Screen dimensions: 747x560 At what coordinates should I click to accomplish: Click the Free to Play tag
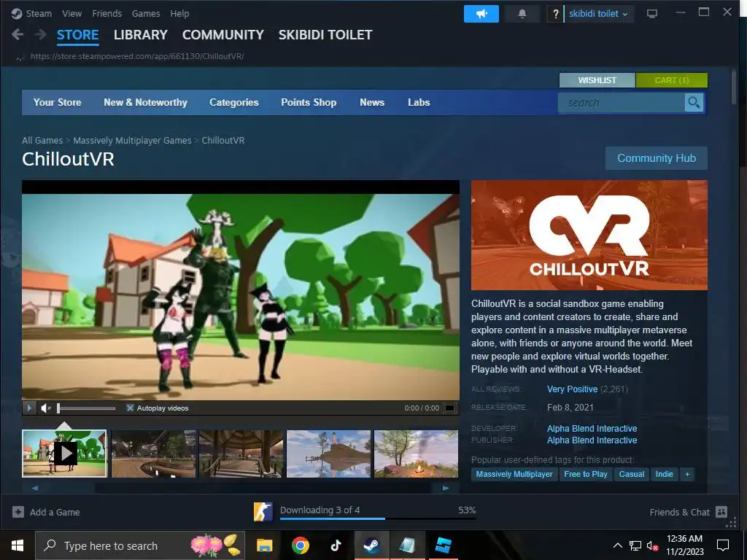pos(586,474)
